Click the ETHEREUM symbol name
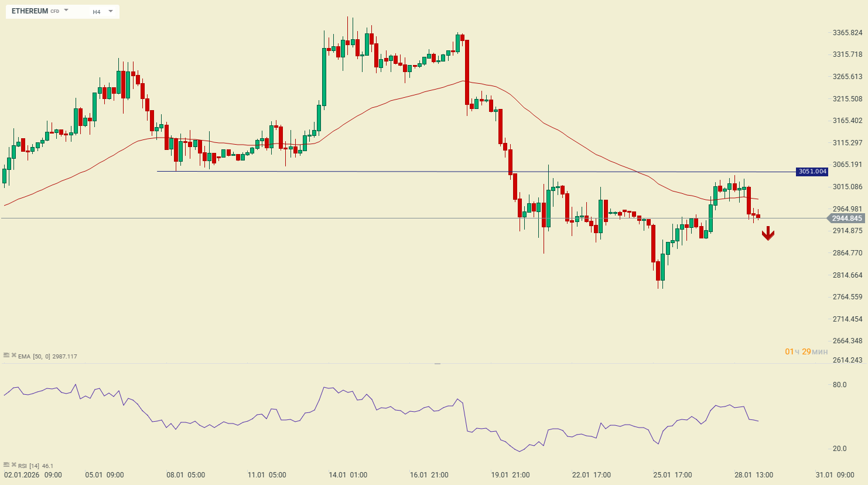This screenshot has width=868, height=485. coord(30,11)
